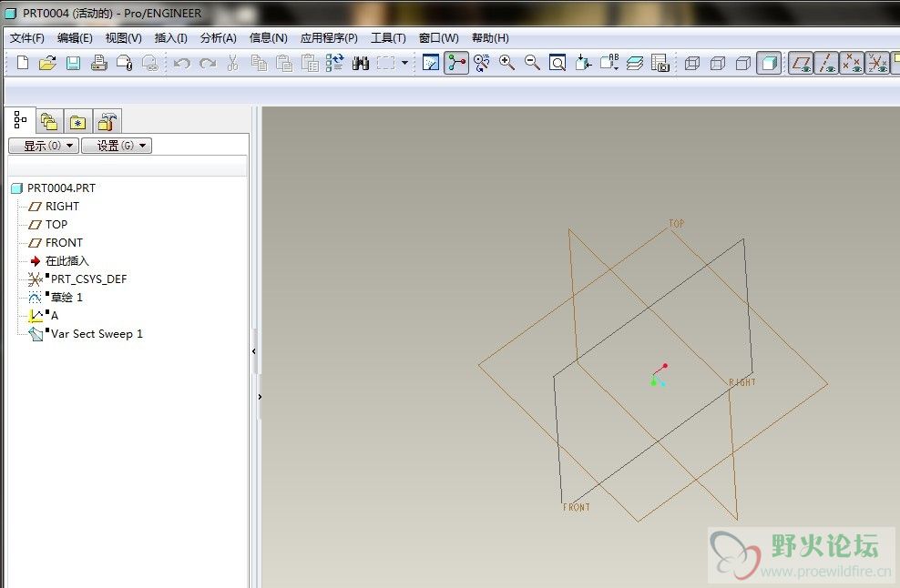Start the View Manager icon
The height and width of the screenshot is (588, 900).
pos(660,63)
